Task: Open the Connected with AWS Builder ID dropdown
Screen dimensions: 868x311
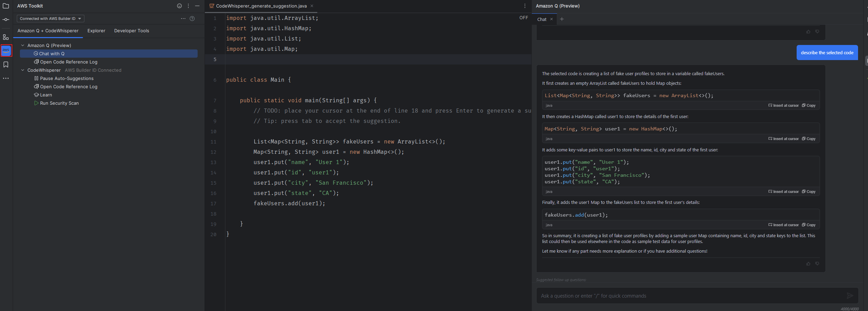Action: click(50, 19)
